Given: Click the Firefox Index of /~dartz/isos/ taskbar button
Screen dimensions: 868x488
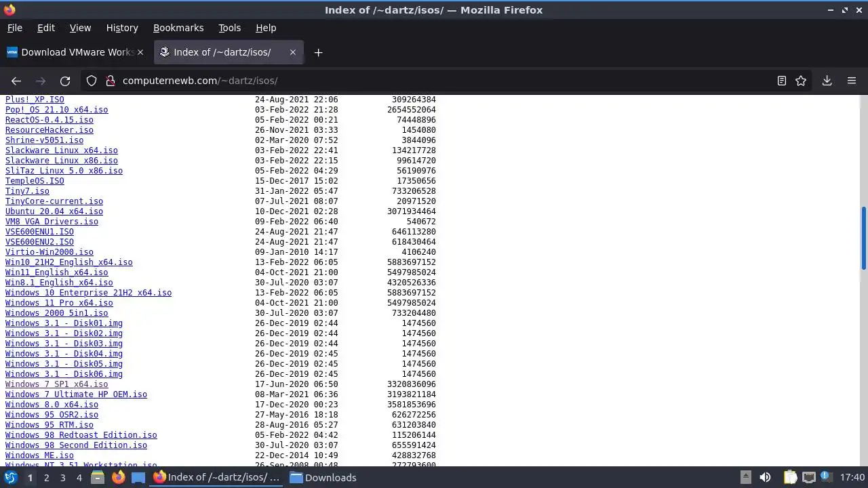Looking at the screenshot, I should (x=216, y=477).
